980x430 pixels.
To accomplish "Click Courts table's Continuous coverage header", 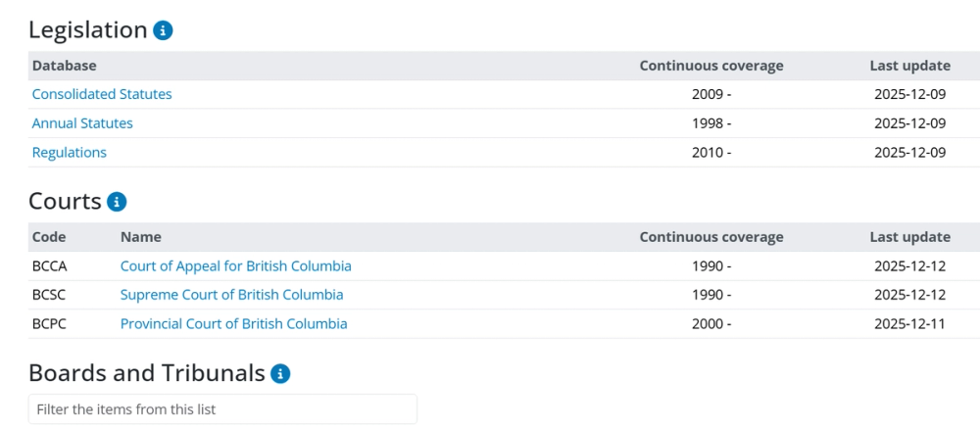I will coord(711,237).
